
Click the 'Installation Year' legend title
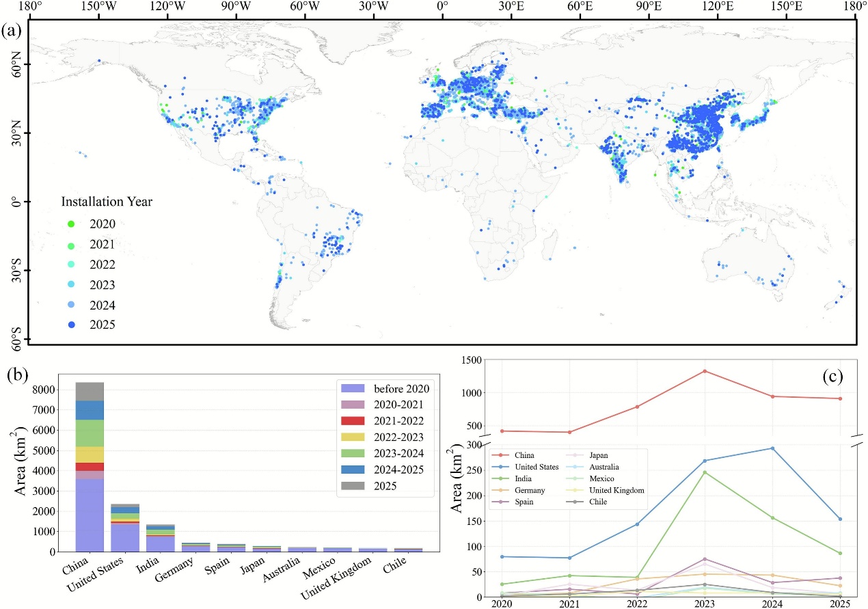(107, 202)
